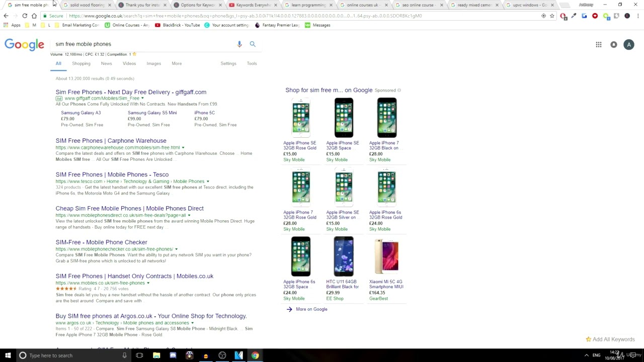Open Apple iPhone 6s Rose Gold thumbnail
This screenshot has width=644, height=362.
coord(386,187)
